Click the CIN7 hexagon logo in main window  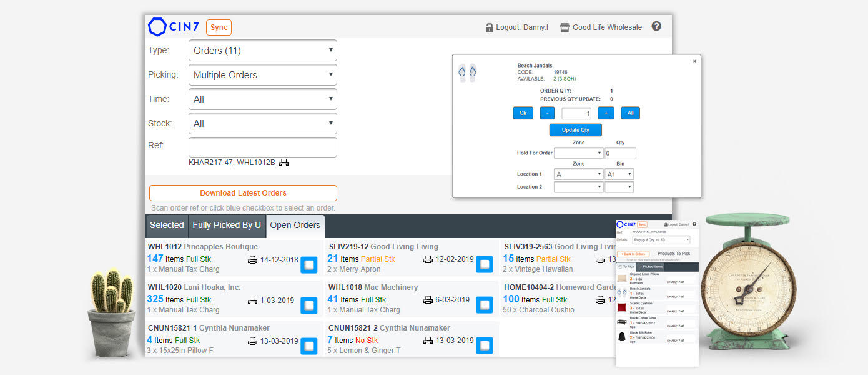[x=157, y=27]
